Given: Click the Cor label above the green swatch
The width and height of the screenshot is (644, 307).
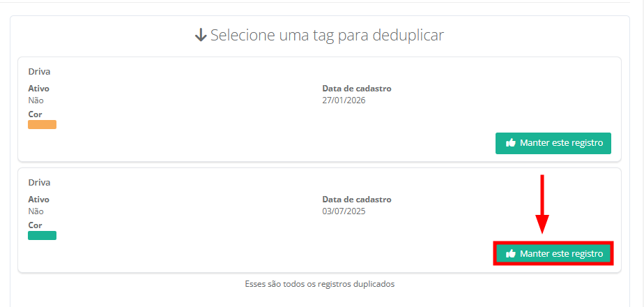Looking at the screenshot, I should 35,225.
